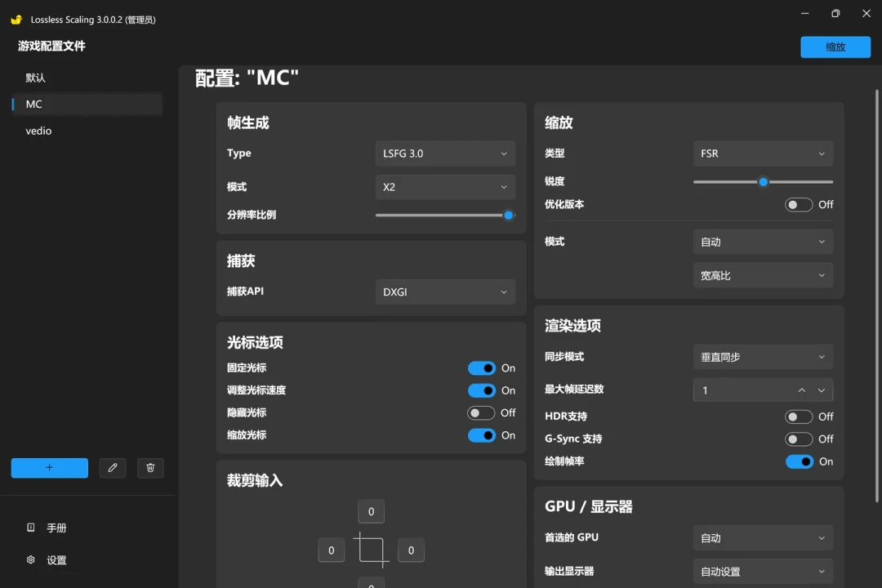Open 输出显示器 dropdown showing 自动设置
The width and height of the screenshot is (882, 588).
coord(763,572)
